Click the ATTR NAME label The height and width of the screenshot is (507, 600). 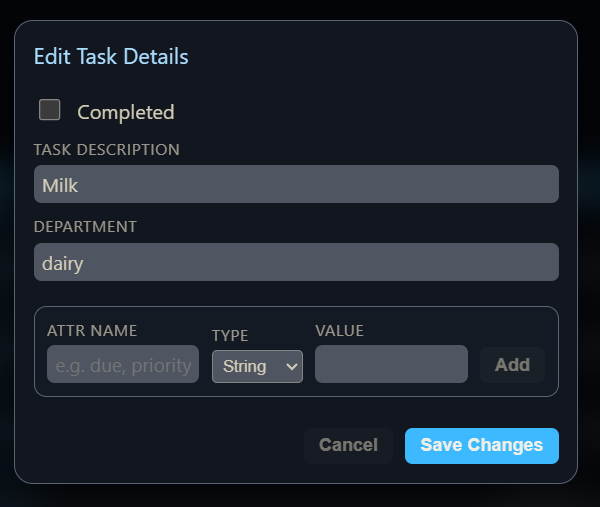click(x=92, y=331)
